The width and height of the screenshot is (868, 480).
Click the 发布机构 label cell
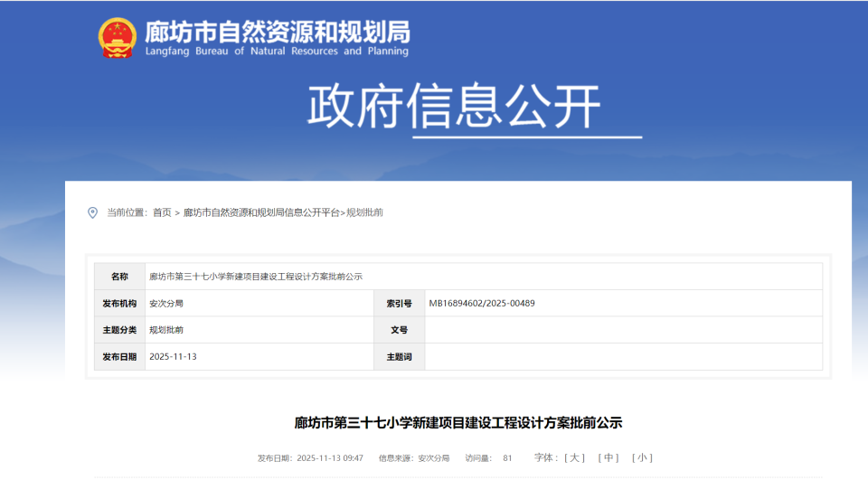[x=119, y=304]
